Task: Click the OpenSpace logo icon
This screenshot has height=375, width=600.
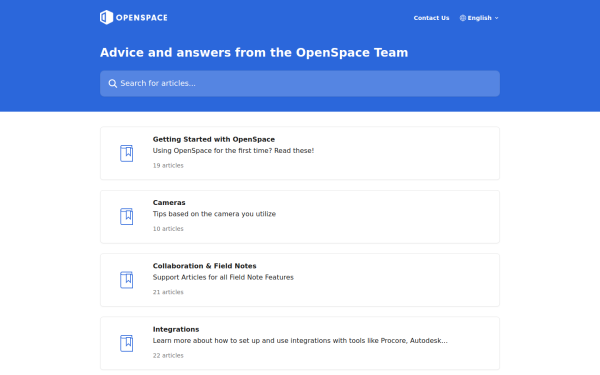Action: pos(106,17)
